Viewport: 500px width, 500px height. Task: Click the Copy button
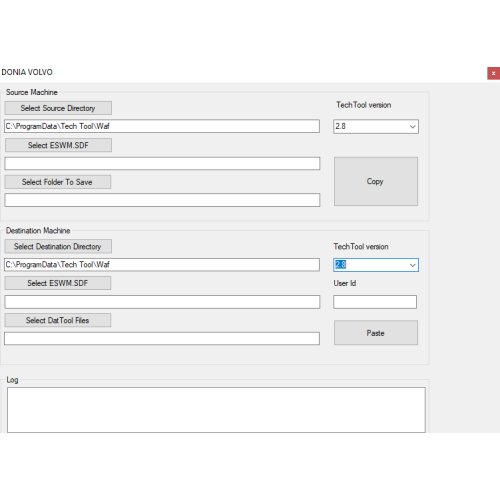coord(376,181)
